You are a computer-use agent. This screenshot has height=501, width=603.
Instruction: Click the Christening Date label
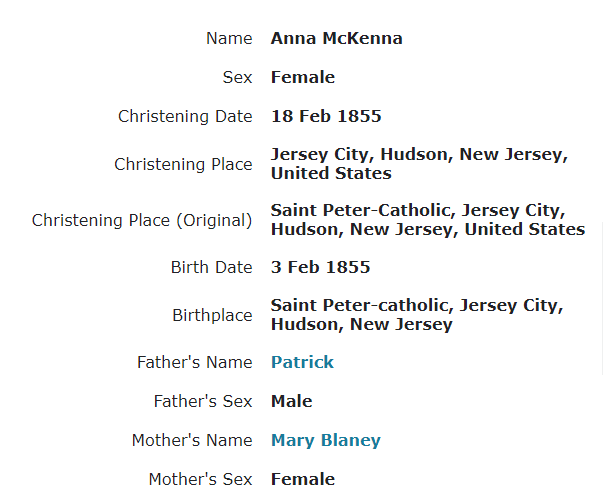(185, 117)
